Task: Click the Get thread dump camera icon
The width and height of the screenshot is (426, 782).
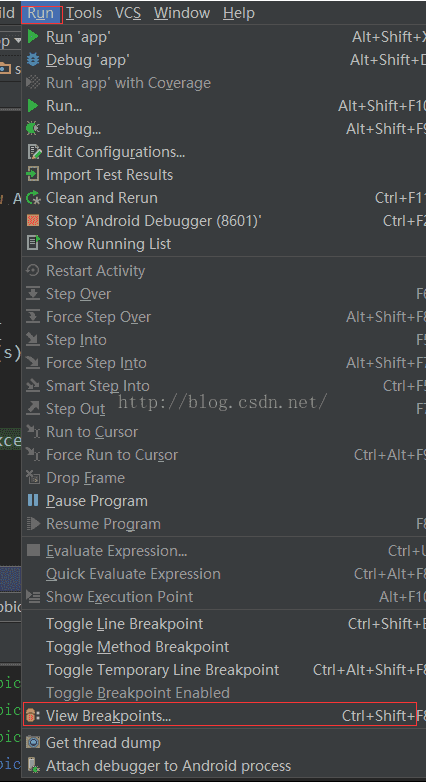Action: click(33, 742)
